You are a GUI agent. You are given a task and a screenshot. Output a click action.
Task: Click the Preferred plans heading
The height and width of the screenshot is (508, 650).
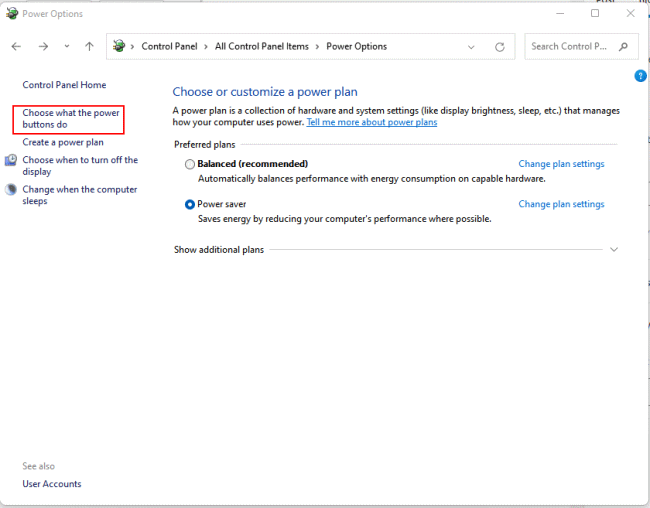204,144
